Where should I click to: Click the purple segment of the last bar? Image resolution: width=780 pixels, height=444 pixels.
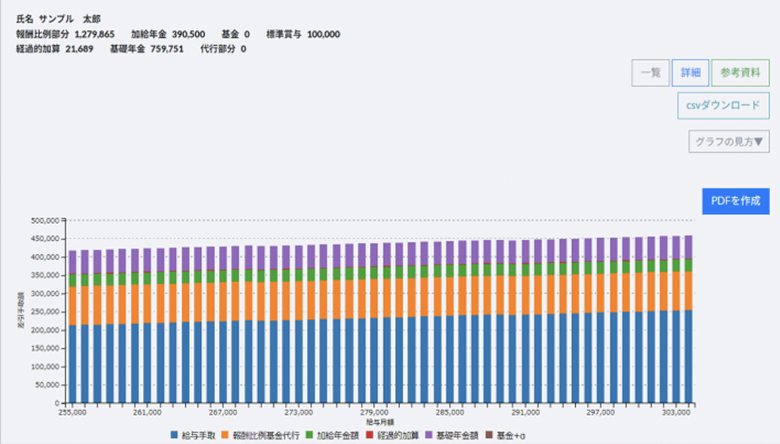tap(687, 247)
